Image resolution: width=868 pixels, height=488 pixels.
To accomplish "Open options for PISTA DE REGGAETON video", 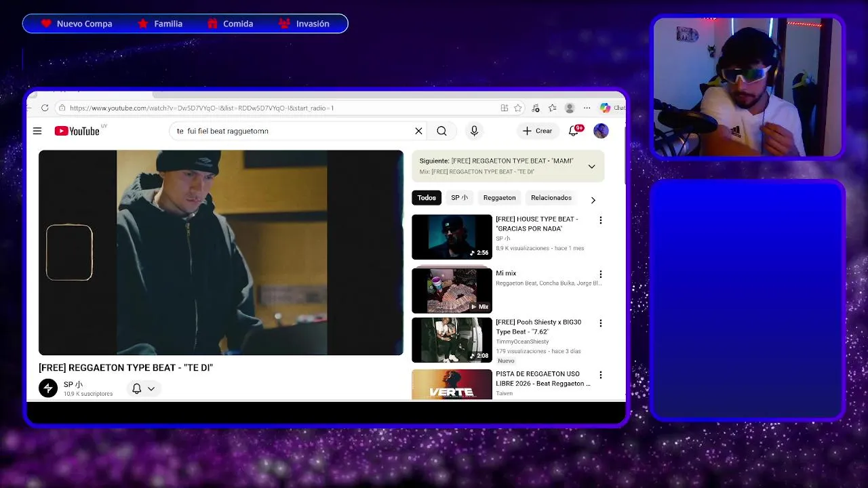I will tap(600, 375).
